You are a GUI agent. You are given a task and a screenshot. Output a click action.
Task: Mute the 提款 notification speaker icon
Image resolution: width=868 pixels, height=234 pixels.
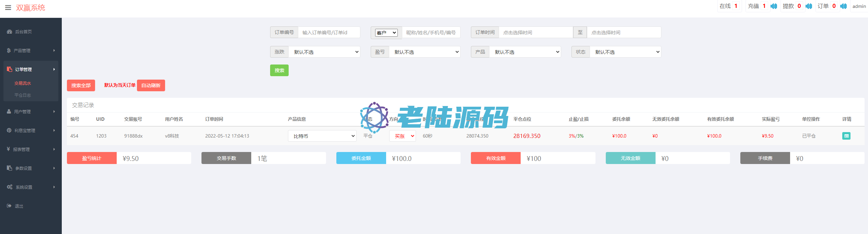(809, 6)
